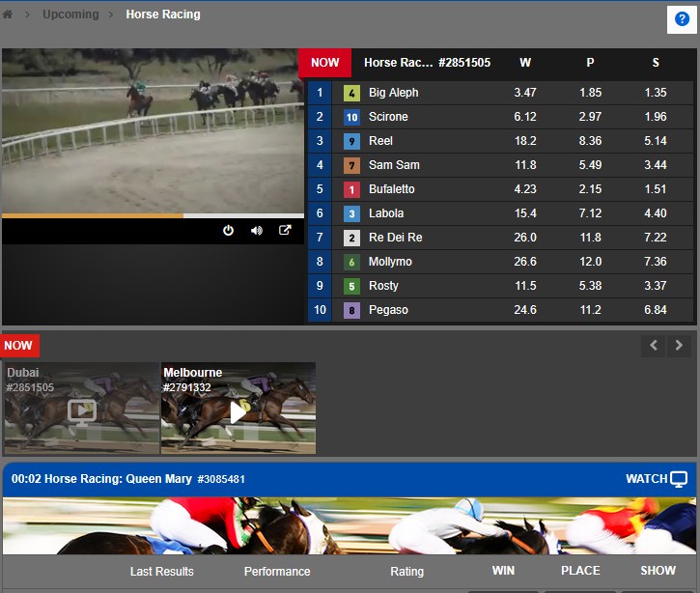Click the monitor icon beside WATCH
Image resolution: width=700 pixels, height=593 pixels.
[x=679, y=479]
